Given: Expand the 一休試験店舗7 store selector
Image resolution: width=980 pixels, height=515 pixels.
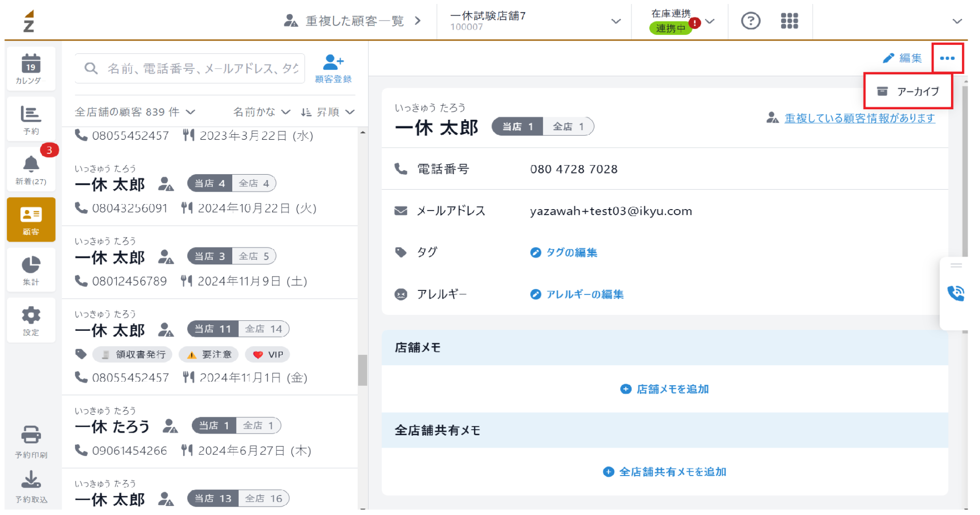Looking at the screenshot, I should click(534, 21).
